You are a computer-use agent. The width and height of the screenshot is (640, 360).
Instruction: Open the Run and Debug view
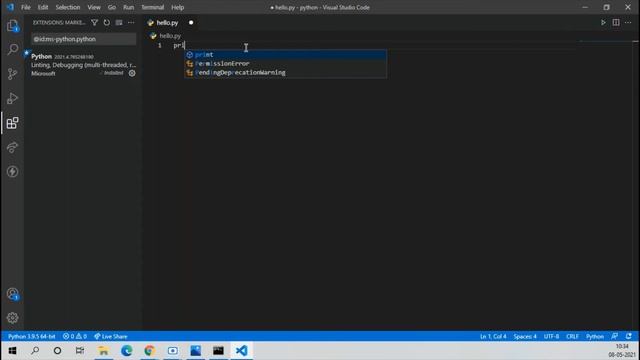[13, 98]
